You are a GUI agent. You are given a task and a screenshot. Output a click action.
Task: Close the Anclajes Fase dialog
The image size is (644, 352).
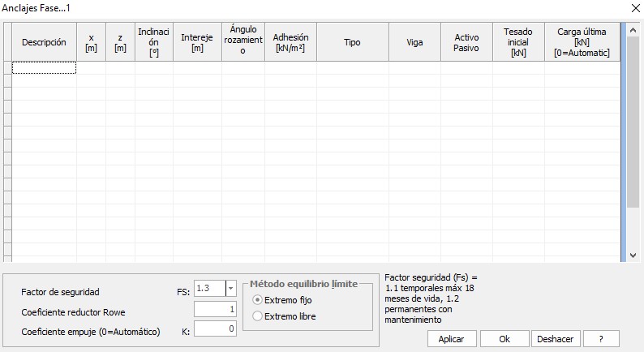633,7
